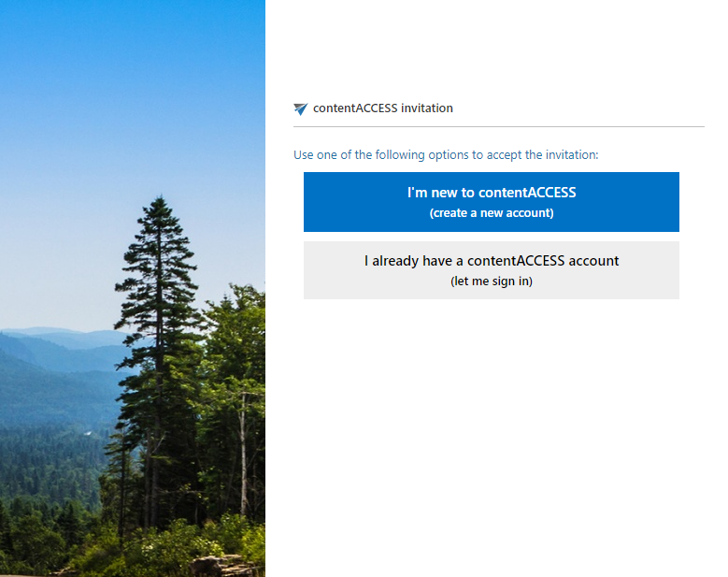Click the "Use one of the following options" instruction

coord(446,154)
